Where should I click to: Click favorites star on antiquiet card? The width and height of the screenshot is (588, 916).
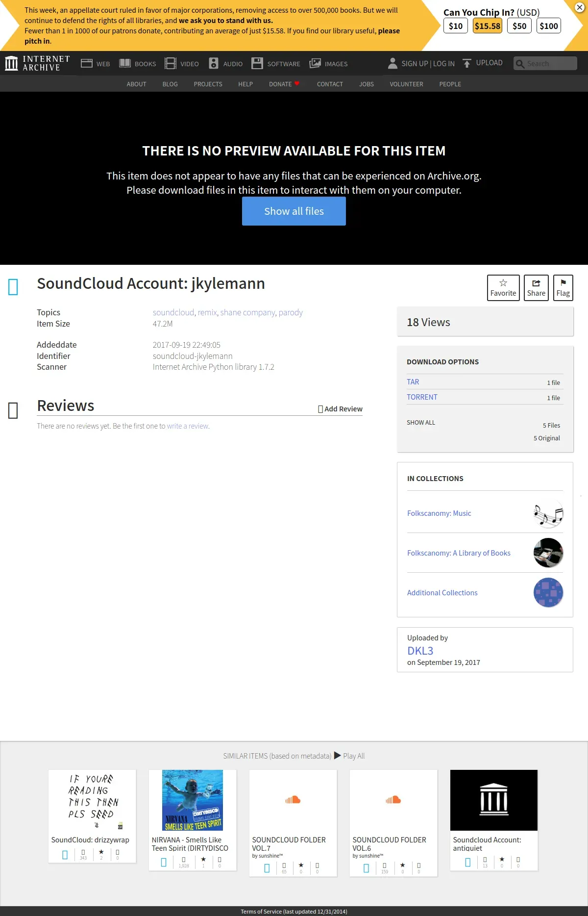502,860
